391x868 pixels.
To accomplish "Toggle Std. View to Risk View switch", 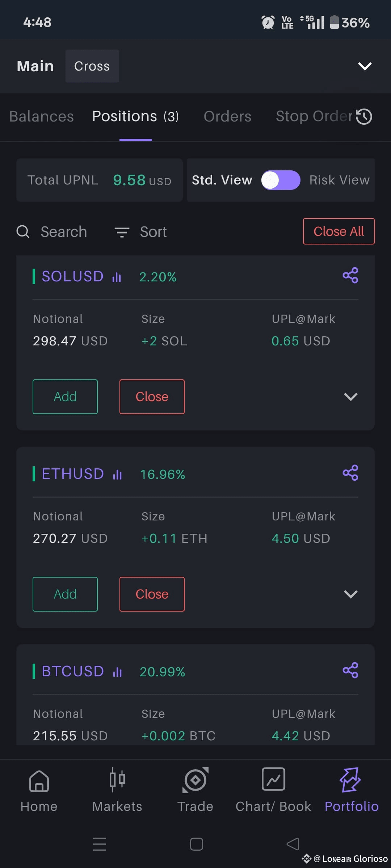I will pyautogui.click(x=281, y=180).
